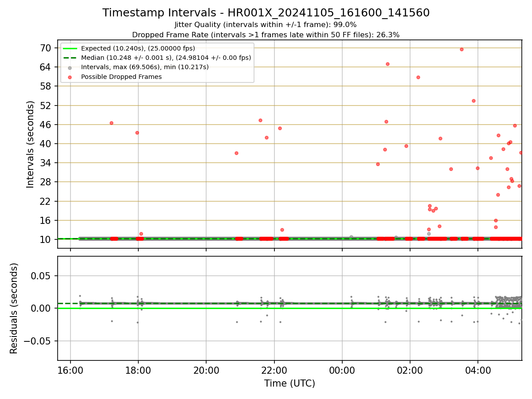
Task: Click the plot title 'Timestamp Intervals - HR001X_20241105_161600_141560'
Action: click(x=266, y=13)
